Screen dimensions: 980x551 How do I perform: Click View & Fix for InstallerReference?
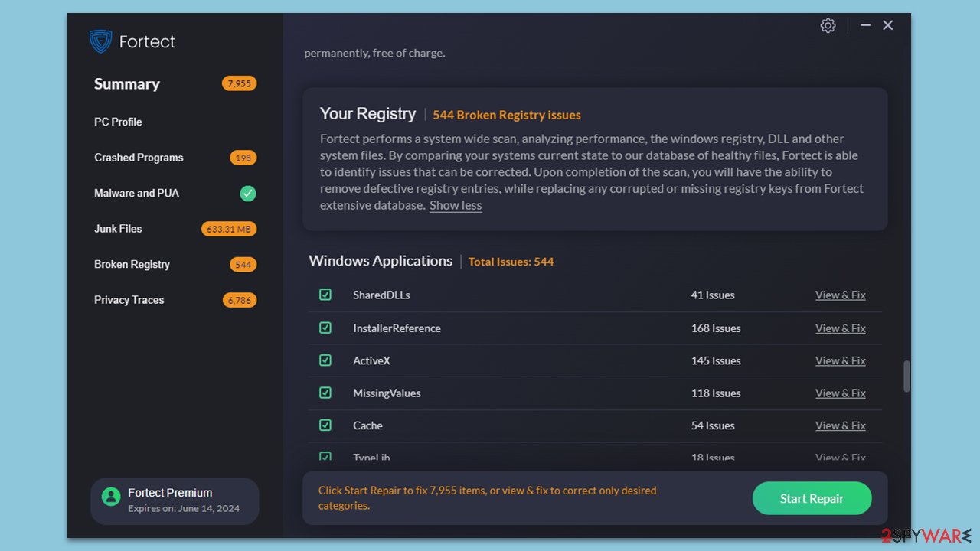(840, 328)
